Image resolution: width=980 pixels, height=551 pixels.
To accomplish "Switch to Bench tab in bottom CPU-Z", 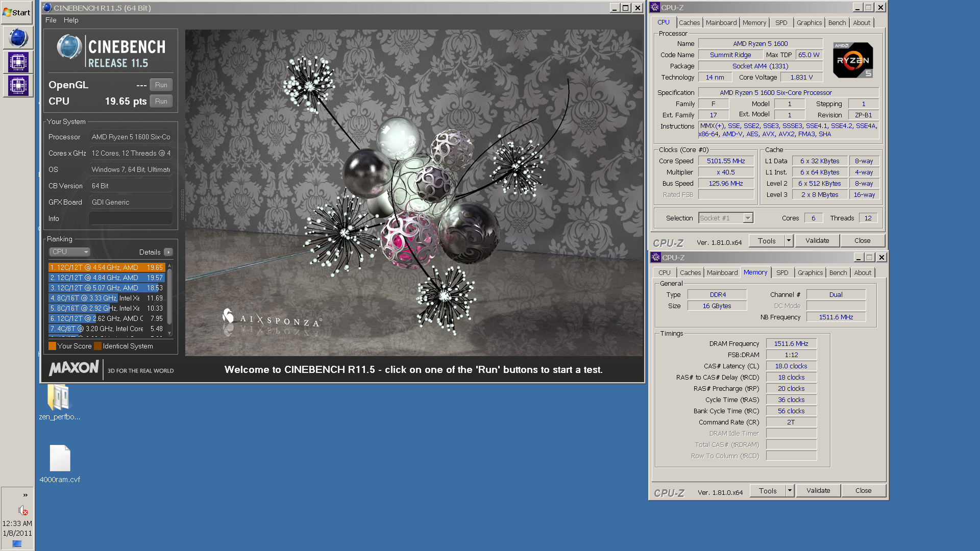I will click(838, 273).
